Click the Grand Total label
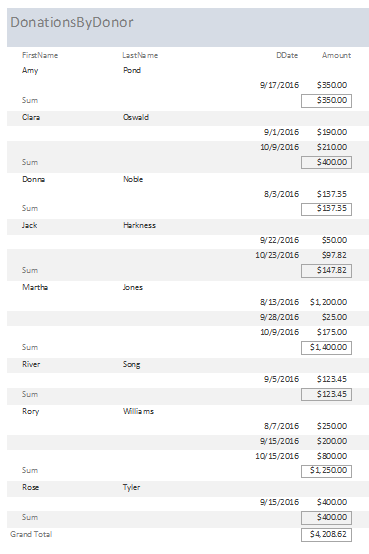 (31, 534)
